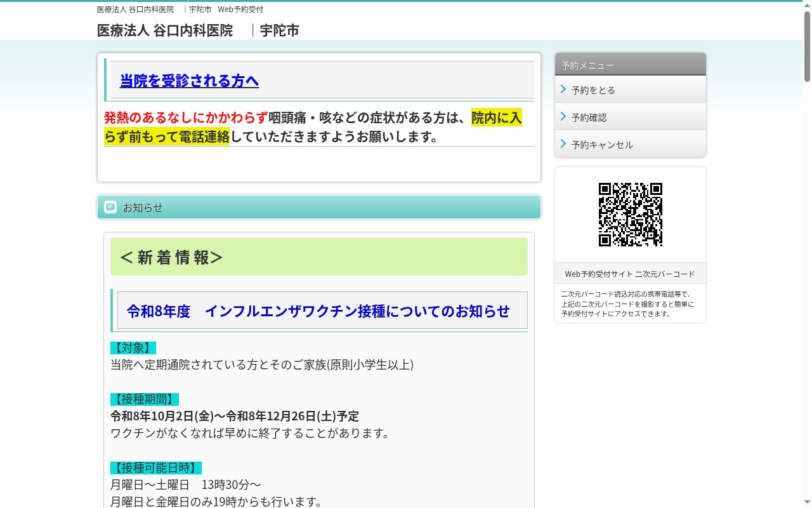Image resolution: width=812 pixels, height=508 pixels.
Task: Open the 当院を受診される方へ link
Action: [x=189, y=81]
